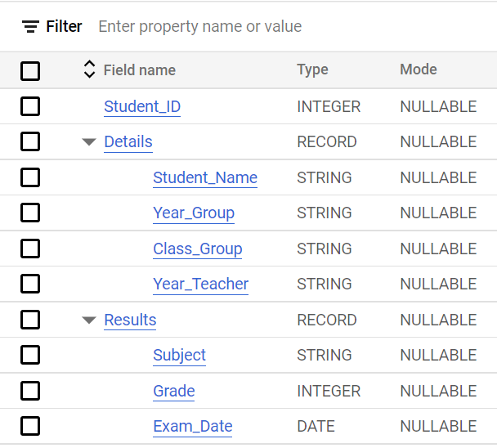Click the Exam_Date field link
The height and width of the screenshot is (448, 497).
(x=193, y=426)
